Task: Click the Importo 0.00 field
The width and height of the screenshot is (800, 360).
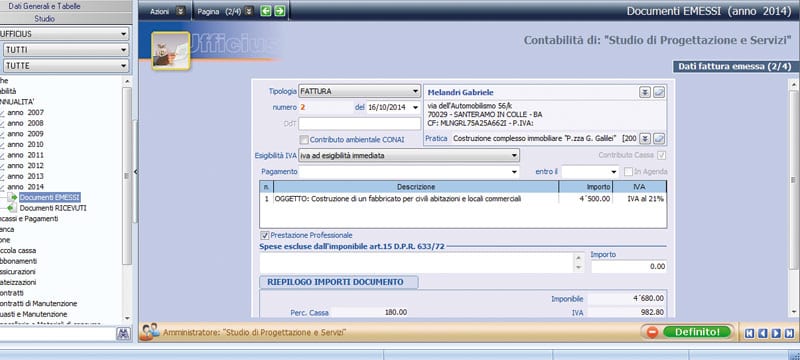Action: click(x=629, y=266)
